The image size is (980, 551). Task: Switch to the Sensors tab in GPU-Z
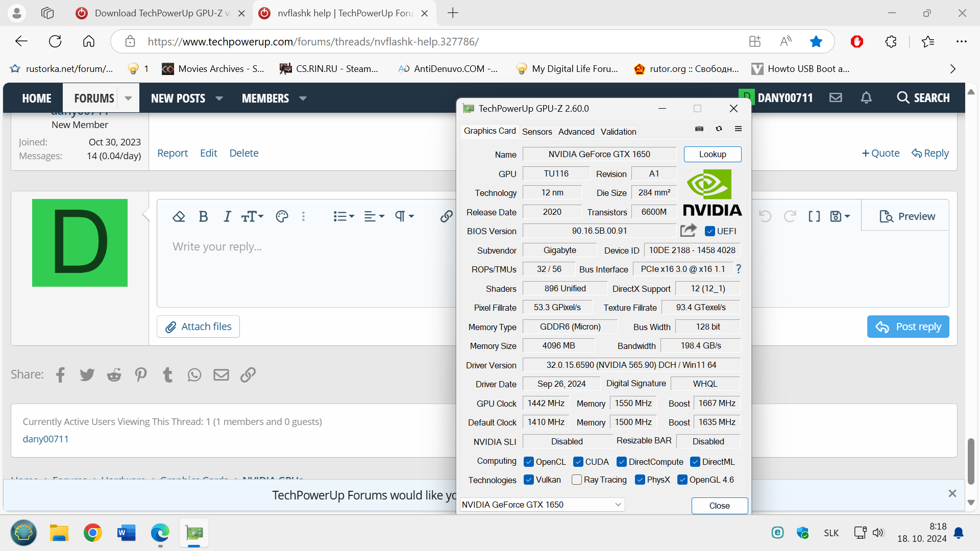[537, 132]
